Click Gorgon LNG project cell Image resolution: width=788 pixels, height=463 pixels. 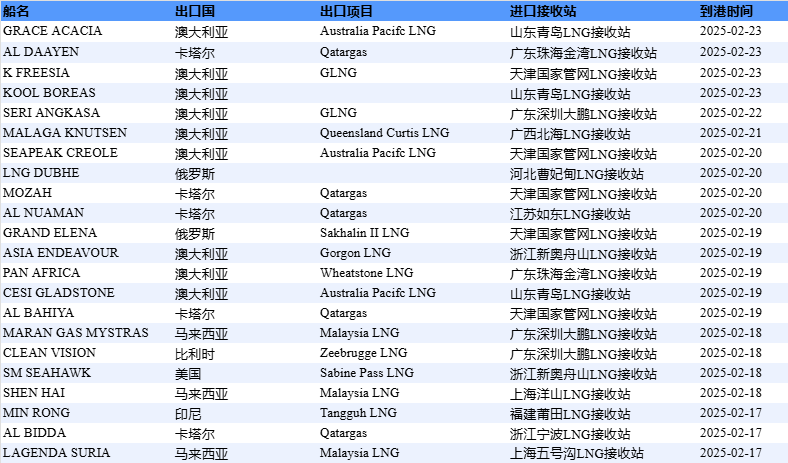tap(355, 253)
